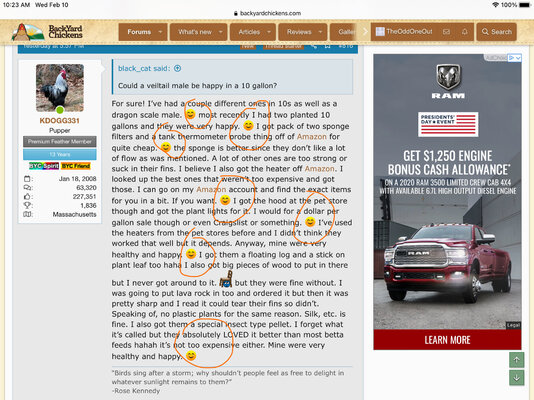Click smiley before 'I got them a floating log'
Image resolution: width=534 pixels, height=400 pixels.
coord(191,254)
